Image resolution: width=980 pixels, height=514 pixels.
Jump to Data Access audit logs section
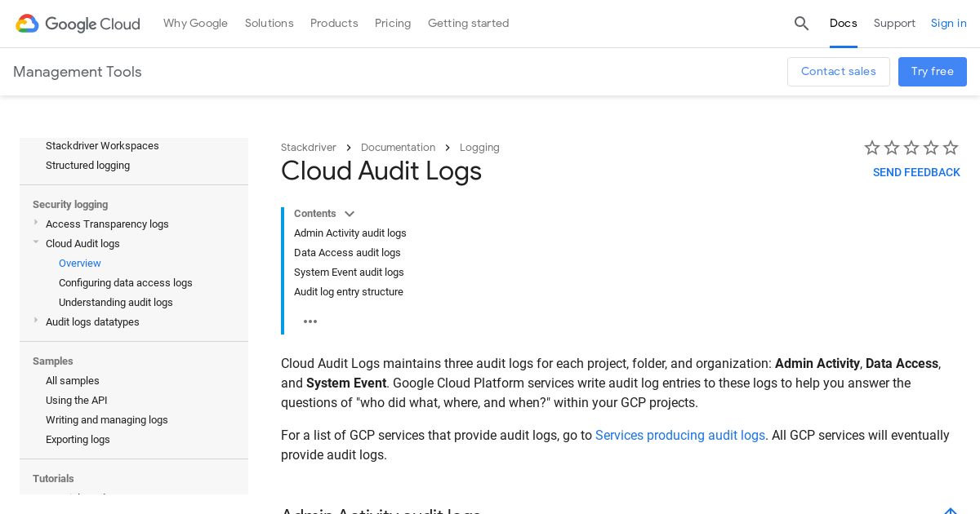(347, 253)
